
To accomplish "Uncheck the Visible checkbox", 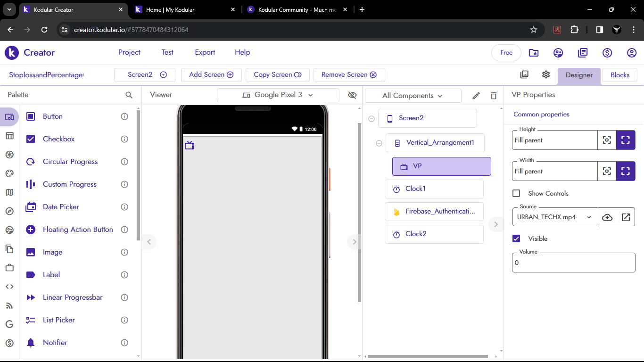I will (516, 239).
